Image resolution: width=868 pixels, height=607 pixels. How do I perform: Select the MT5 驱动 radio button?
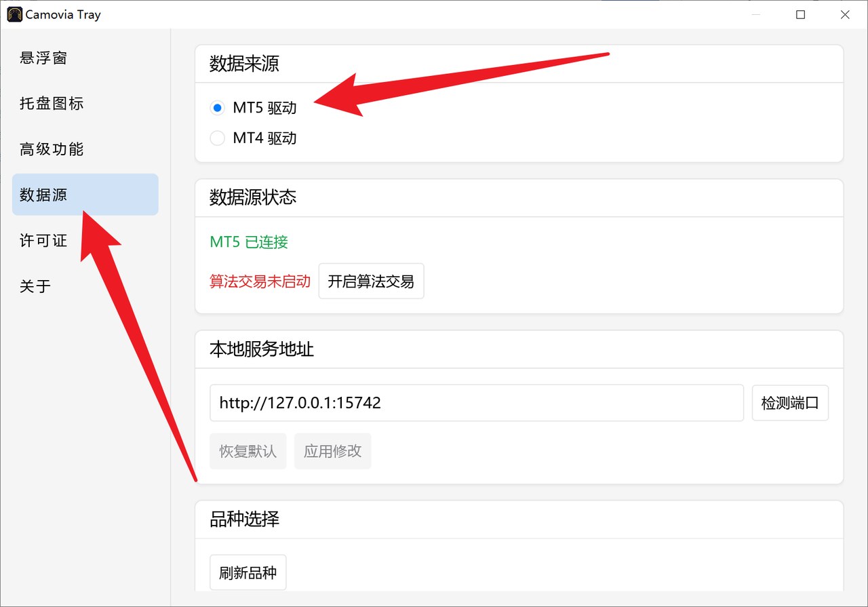point(217,108)
